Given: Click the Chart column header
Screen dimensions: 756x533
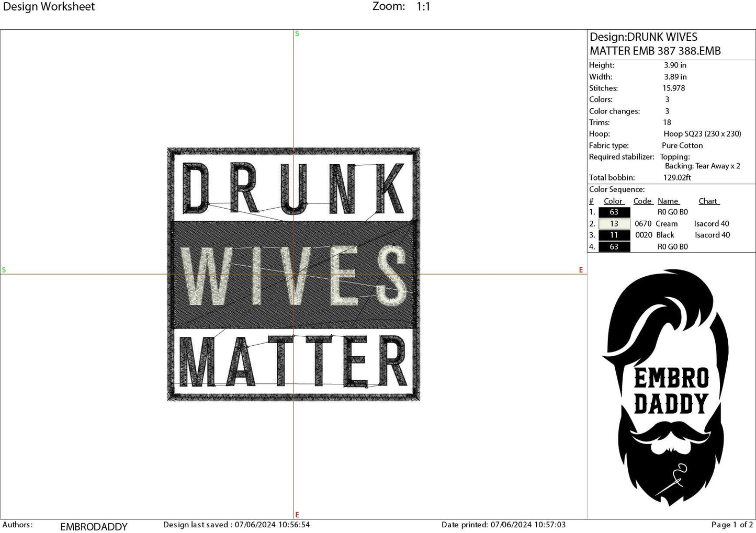Looking at the screenshot, I should [708, 201].
